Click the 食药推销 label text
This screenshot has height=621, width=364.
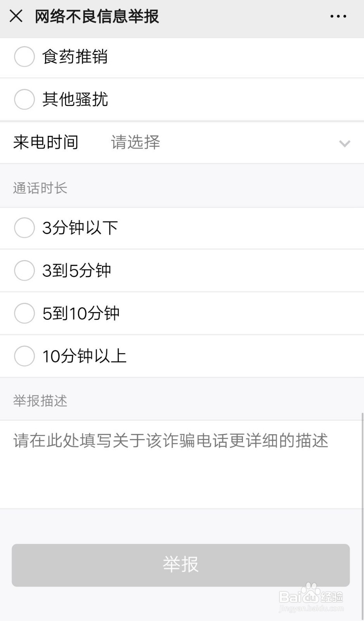[x=75, y=57]
